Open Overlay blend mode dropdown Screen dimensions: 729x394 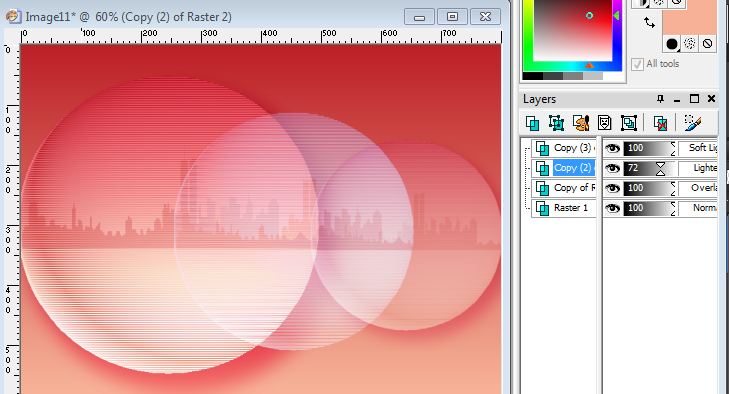pyautogui.click(x=699, y=188)
